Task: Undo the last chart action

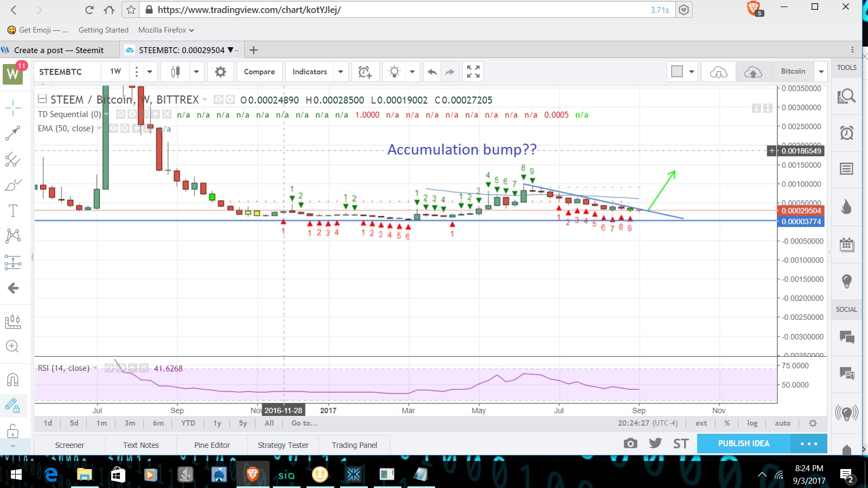Action: point(432,72)
